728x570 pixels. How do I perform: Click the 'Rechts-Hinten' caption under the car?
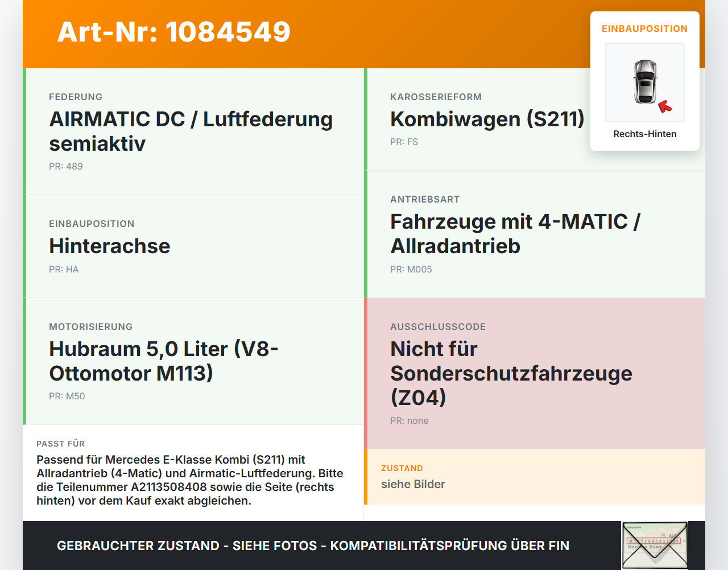coord(645,134)
